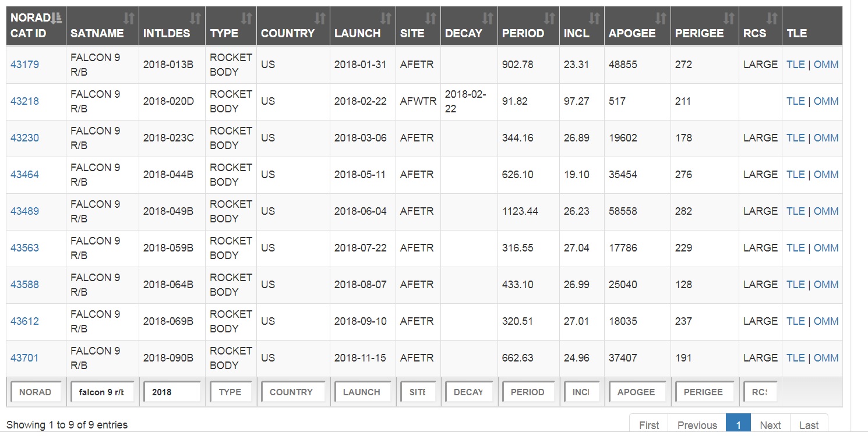
Task: Select period value 1123.44
Action: [x=520, y=211]
